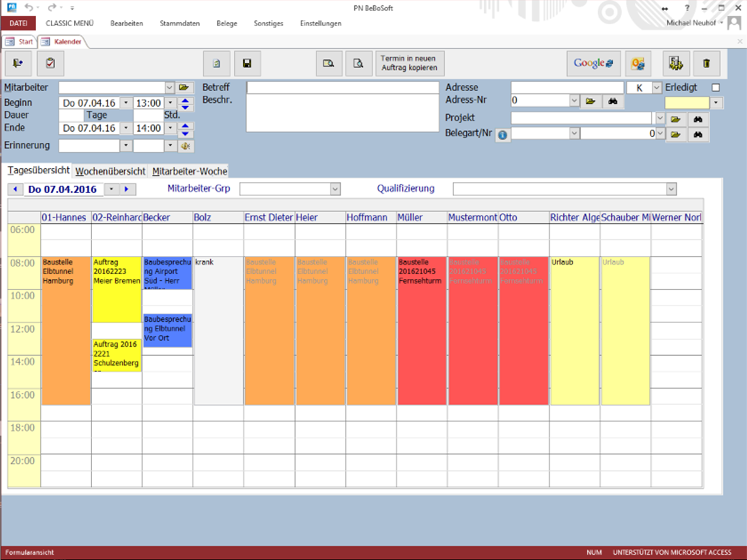Open Google calendar sync button
The height and width of the screenshot is (560, 747).
click(x=593, y=63)
